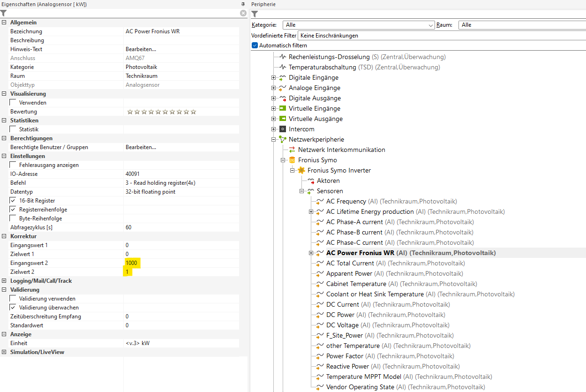586x392 pixels.
Task: Click the Netzwerk Interkommunikation arrows icon
Action: (x=292, y=150)
